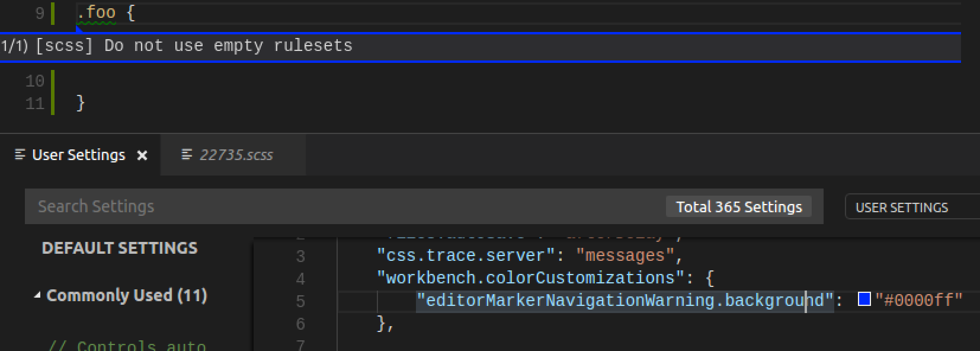This screenshot has height=351, width=980.
Task: Click the '// Controls auto' comment text
Action: [x=127, y=345]
